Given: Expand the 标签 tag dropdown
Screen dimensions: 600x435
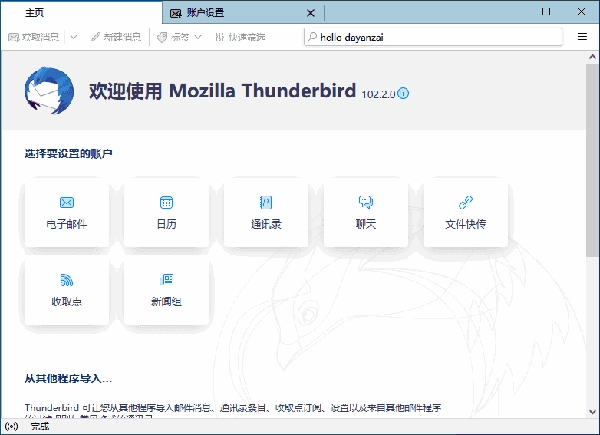Looking at the screenshot, I should [197, 37].
